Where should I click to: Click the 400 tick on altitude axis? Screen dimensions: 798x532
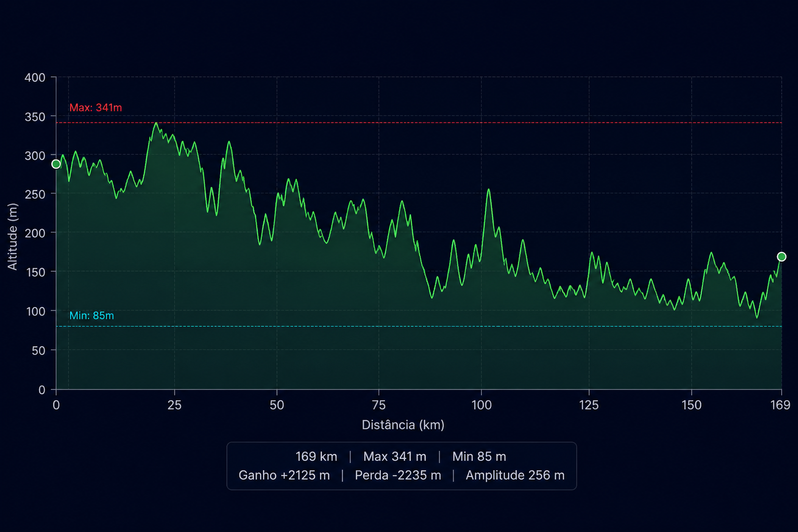pyautogui.click(x=35, y=77)
